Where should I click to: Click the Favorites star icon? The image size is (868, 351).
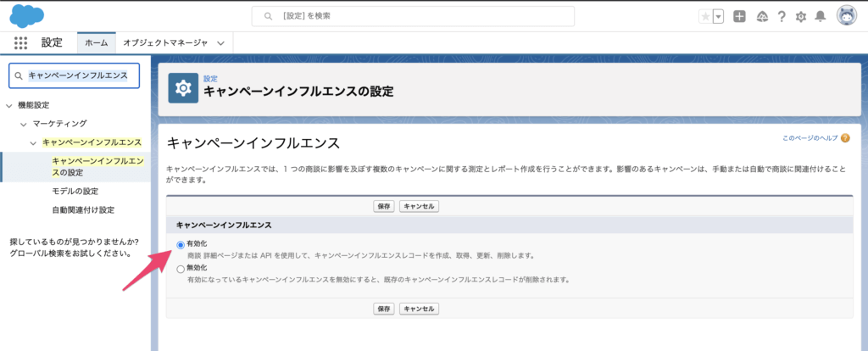tap(705, 16)
